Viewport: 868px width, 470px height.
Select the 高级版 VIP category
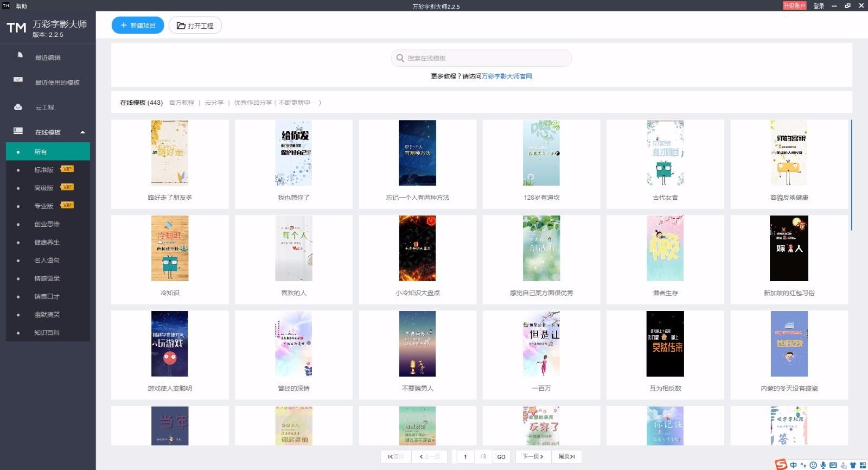tap(48, 188)
